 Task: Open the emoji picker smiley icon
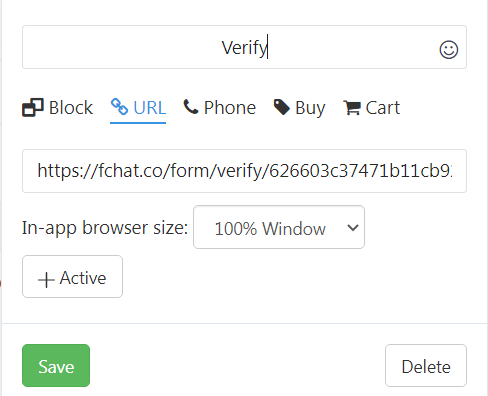tap(449, 50)
